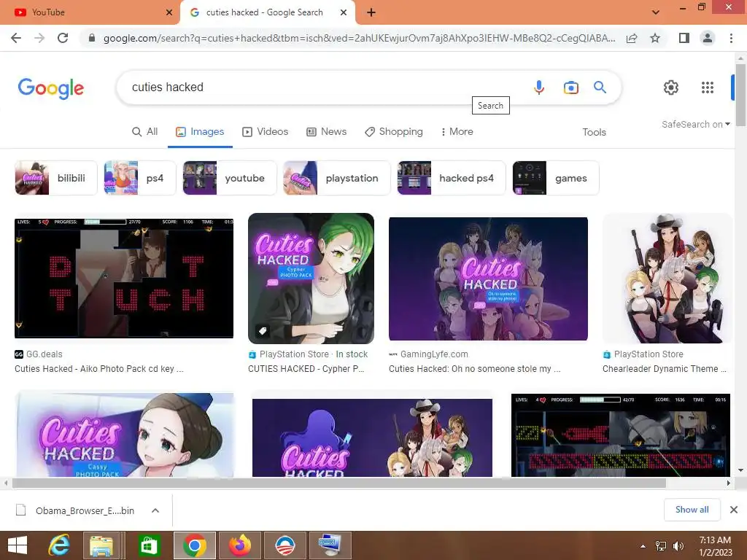Open Microsoft Store from taskbar
Viewport: 747px width, 560px height.
pos(149,545)
